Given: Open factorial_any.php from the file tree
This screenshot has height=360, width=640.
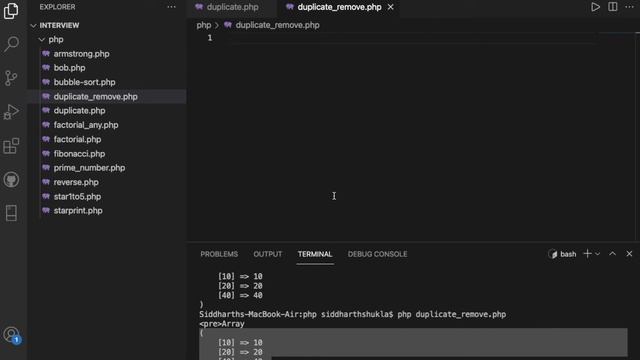Looking at the screenshot, I should [86, 125].
